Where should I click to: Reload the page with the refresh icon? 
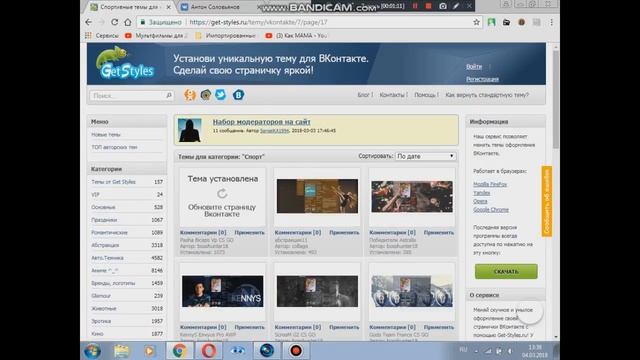pos(115,22)
